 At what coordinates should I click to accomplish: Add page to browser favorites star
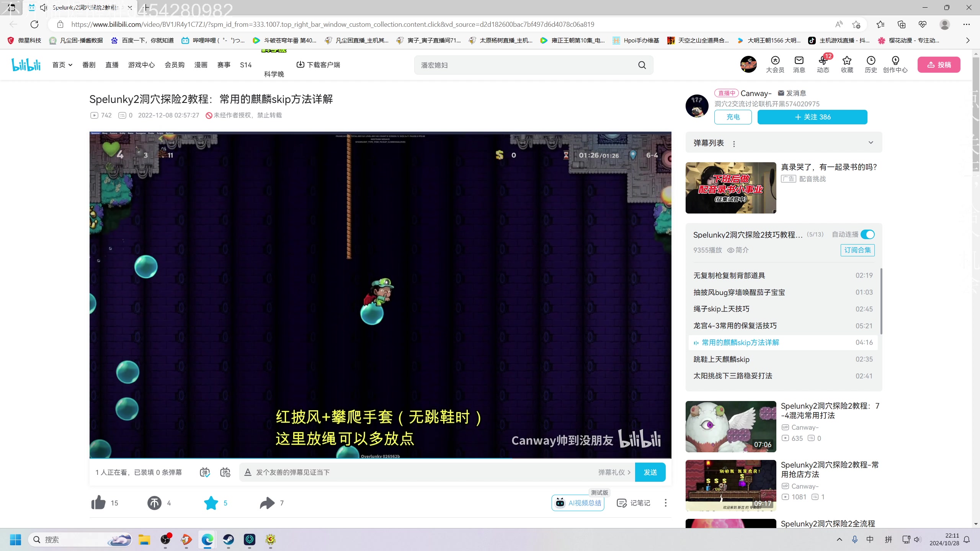(x=856, y=24)
